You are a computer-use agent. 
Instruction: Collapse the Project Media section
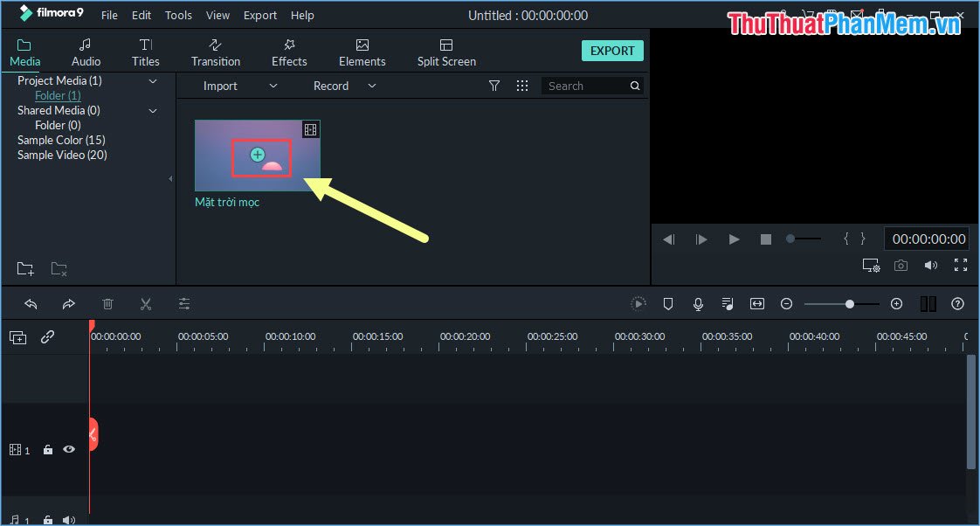coord(153,80)
